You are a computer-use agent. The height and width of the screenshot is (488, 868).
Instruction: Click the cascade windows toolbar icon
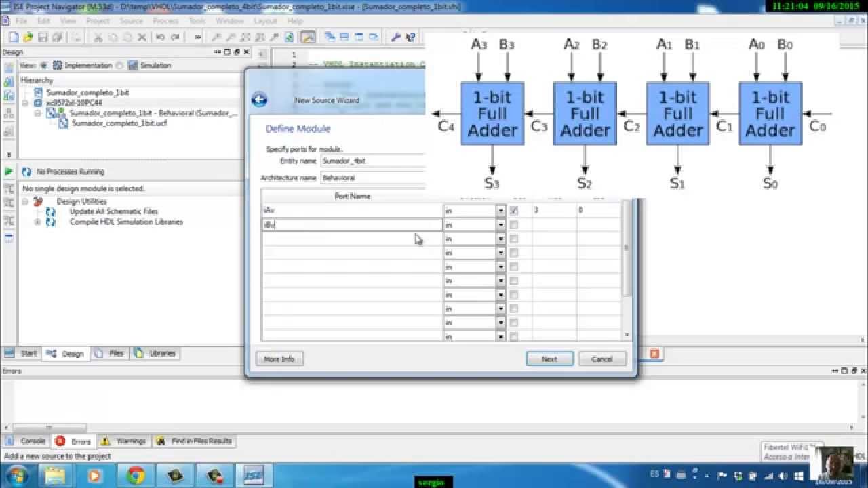click(x=330, y=37)
